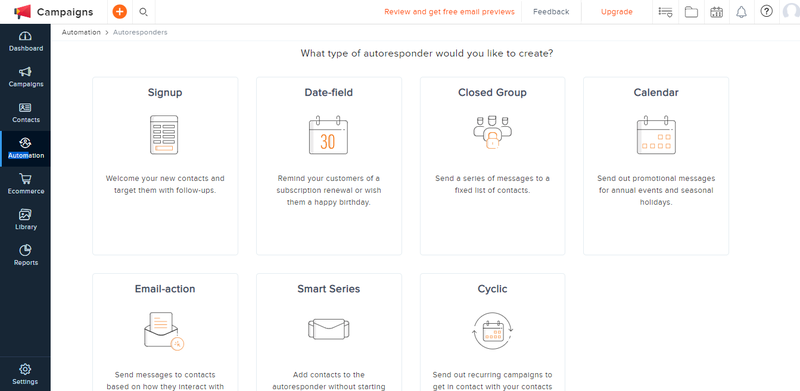Open the folder icon in top bar
This screenshot has height=391, width=800.
pyautogui.click(x=691, y=12)
